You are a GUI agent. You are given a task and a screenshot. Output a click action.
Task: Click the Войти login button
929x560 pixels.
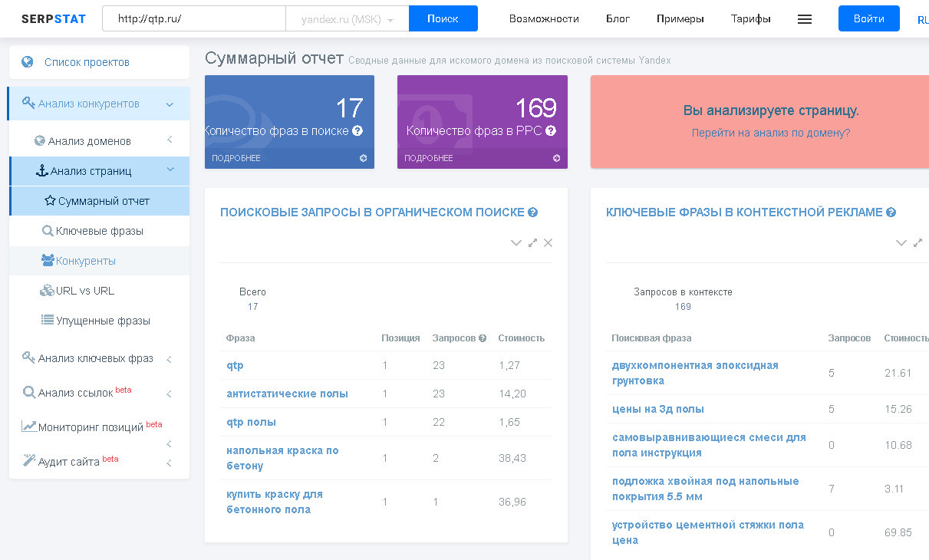pyautogui.click(x=869, y=19)
